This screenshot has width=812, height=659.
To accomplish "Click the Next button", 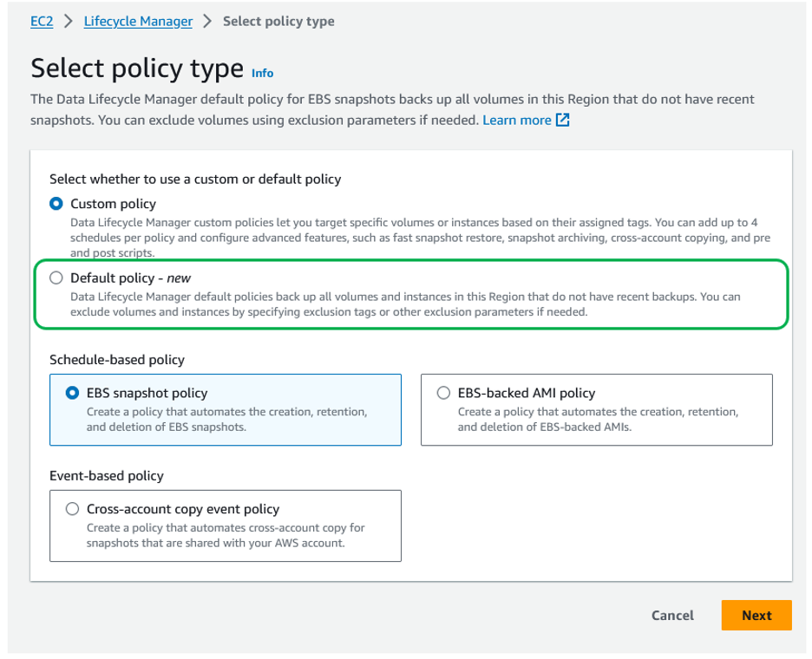I will click(756, 616).
